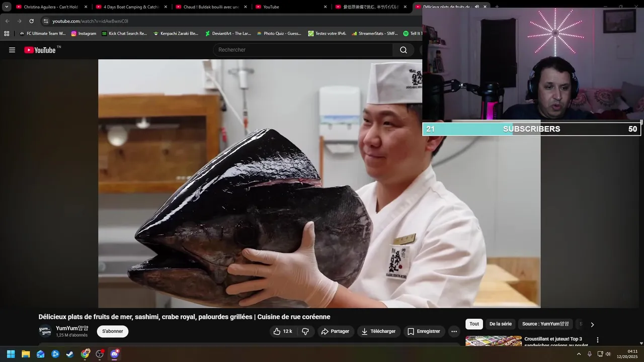Close the Christina Aguilera tab
The width and height of the screenshot is (644, 362).
pyautogui.click(x=86, y=7)
